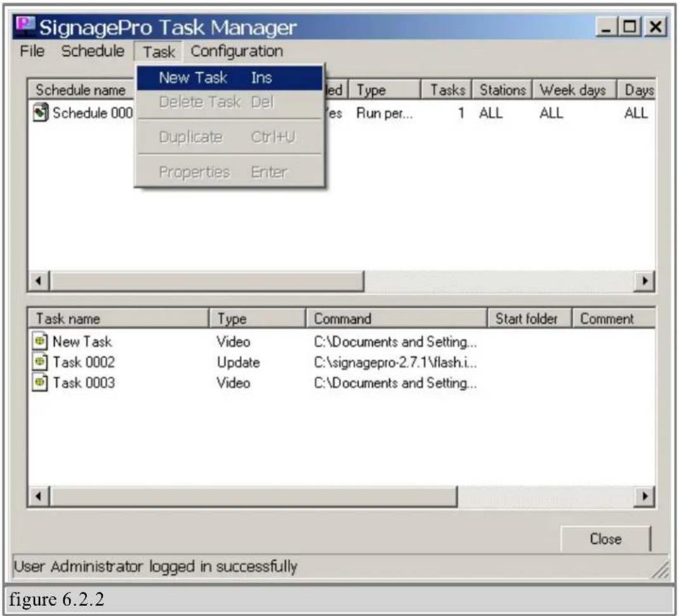The width and height of the screenshot is (679, 616).
Task: Click the window resize grip
Action: click(661, 570)
